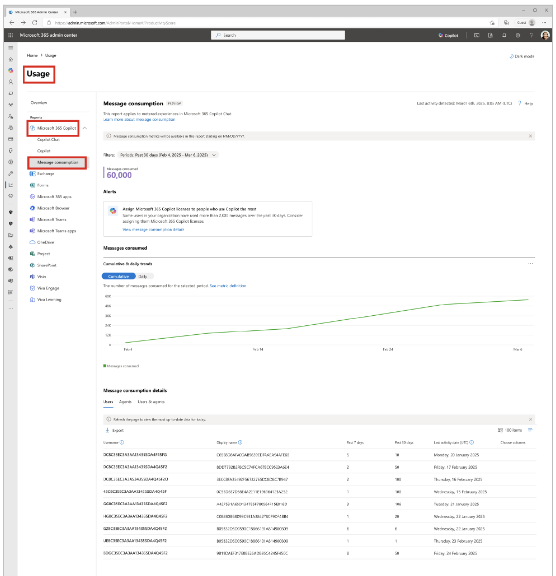Click the Export download icon
The width and height of the screenshot is (556, 576).
(108, 430)
